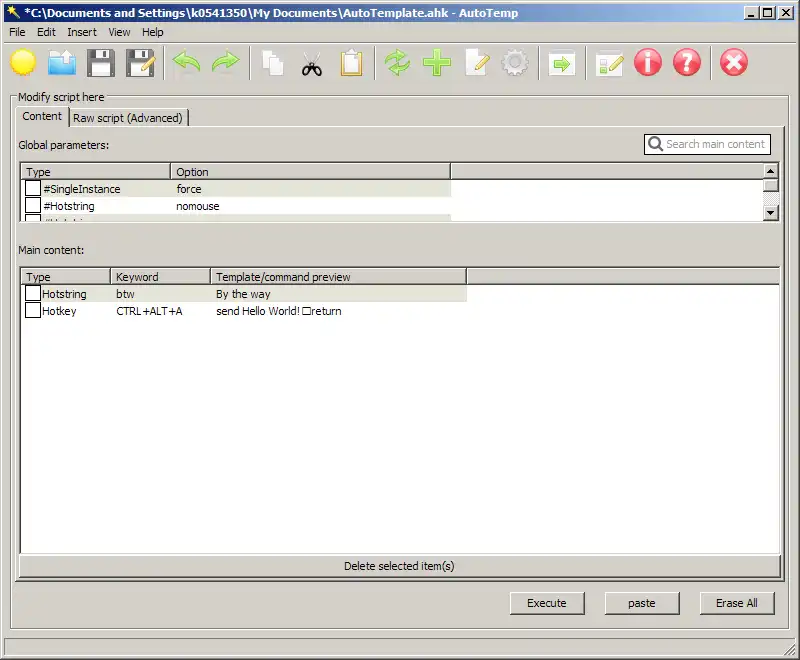This screenshot has width=800, height=660.
Task: Edit item with page and pencil icon
Action: click(477, 63)
